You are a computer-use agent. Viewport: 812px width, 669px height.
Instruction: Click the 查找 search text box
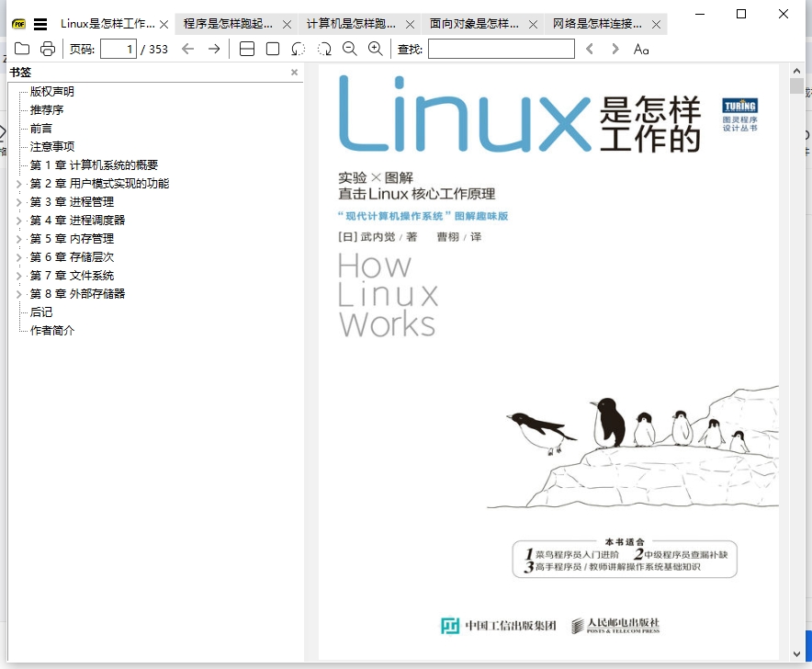click(502, 50)
